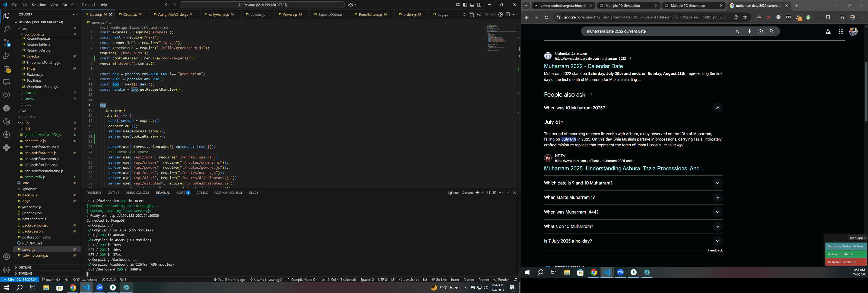The width and height of the screenshot is (868, 293).
Task: Click Google search by image lens icon
Action: click(761, 31)
